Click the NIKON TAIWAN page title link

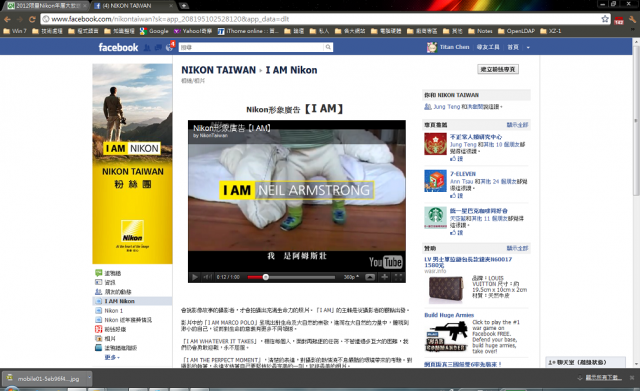[x=218, y=70]
